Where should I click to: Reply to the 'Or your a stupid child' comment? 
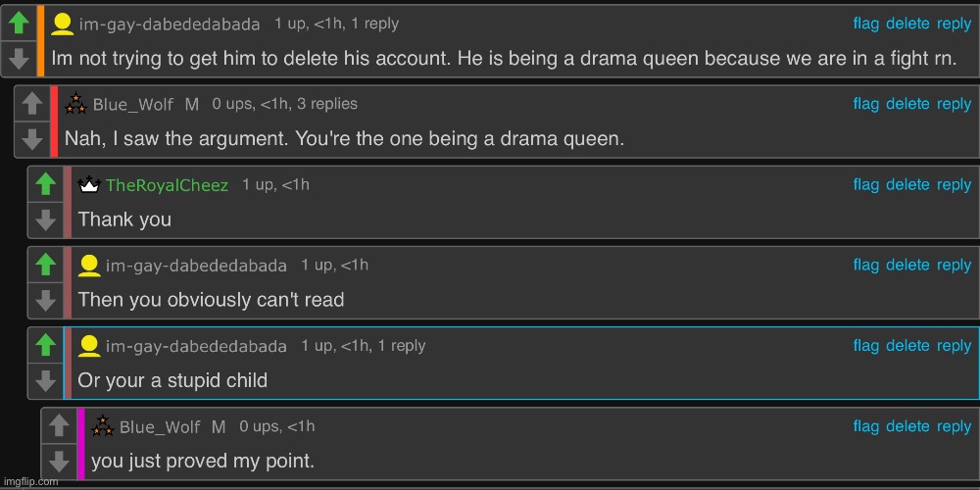[x=954, y=345]
